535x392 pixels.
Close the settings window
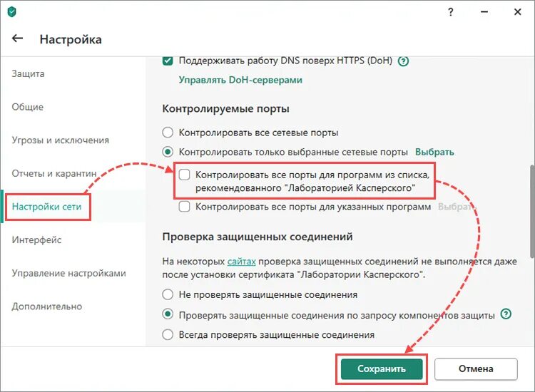click(x=518, y=12)
